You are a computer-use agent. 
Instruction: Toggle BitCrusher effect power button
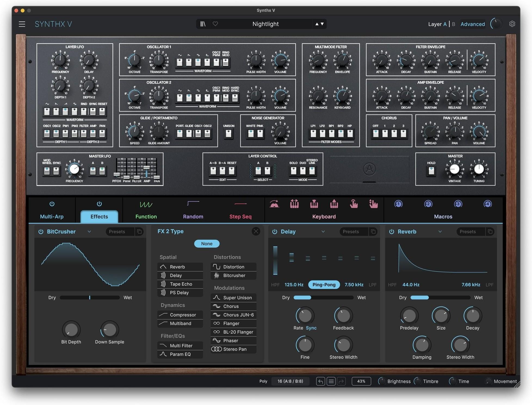tap(41, 231)
